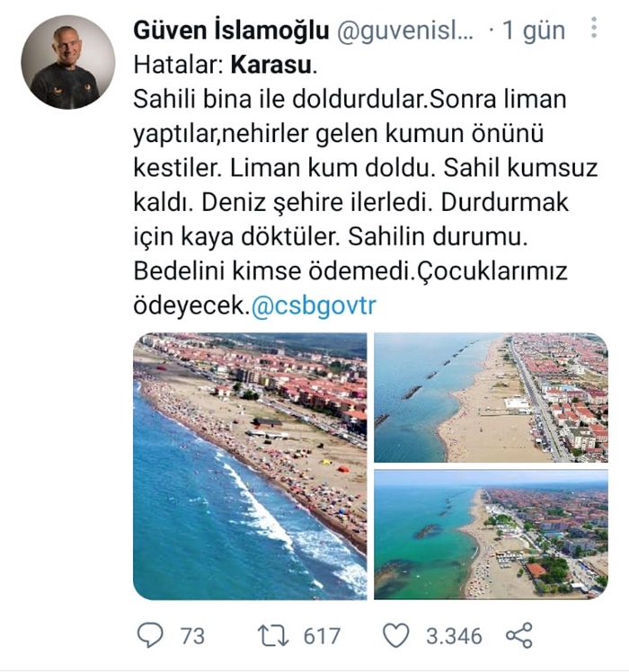Click the 'Sahilin durumu' sentence

tap(438, 236)
